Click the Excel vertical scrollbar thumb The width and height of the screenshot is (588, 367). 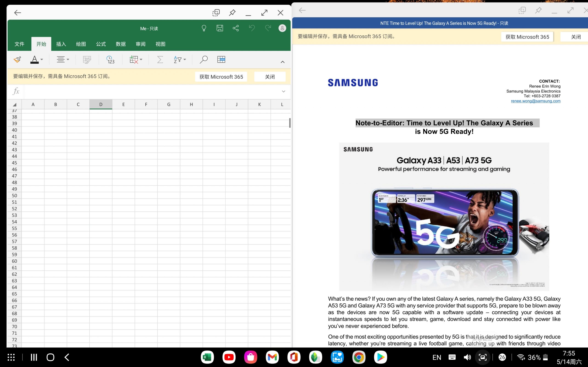point(290,123)
